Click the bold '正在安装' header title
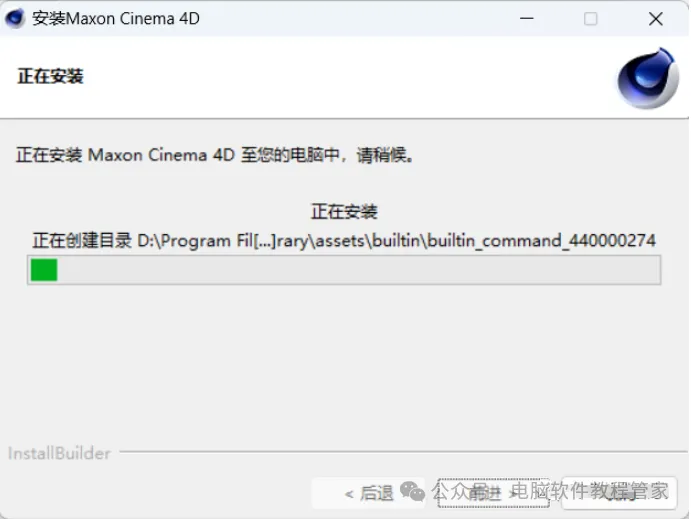Image resolution: width=691 pixels, height=519 pixels. [50, 76]
